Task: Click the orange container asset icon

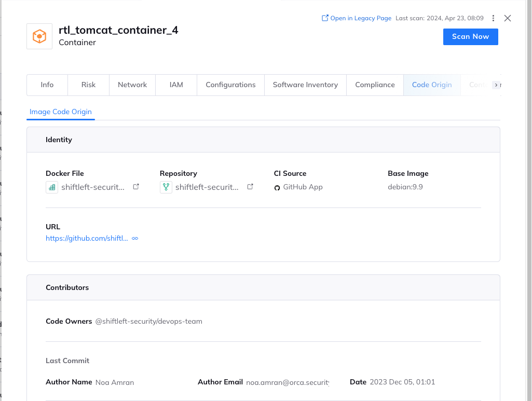Action: point(39,36)
